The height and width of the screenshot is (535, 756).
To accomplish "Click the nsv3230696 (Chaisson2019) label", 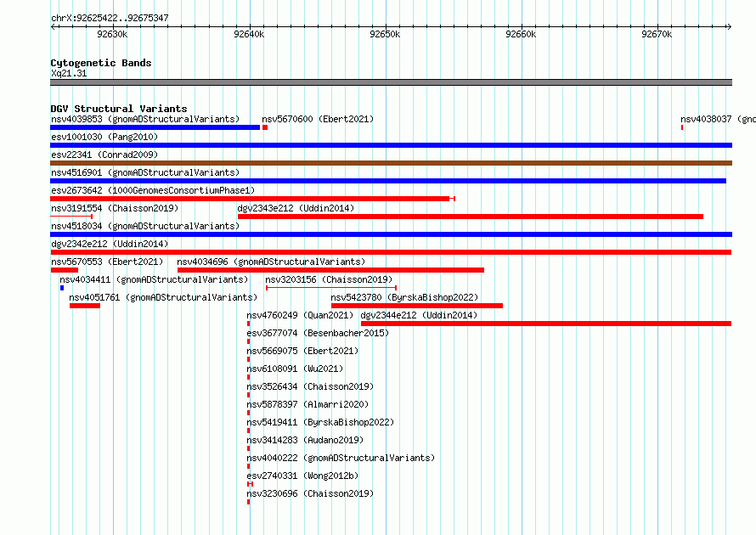I will point(310,493).
